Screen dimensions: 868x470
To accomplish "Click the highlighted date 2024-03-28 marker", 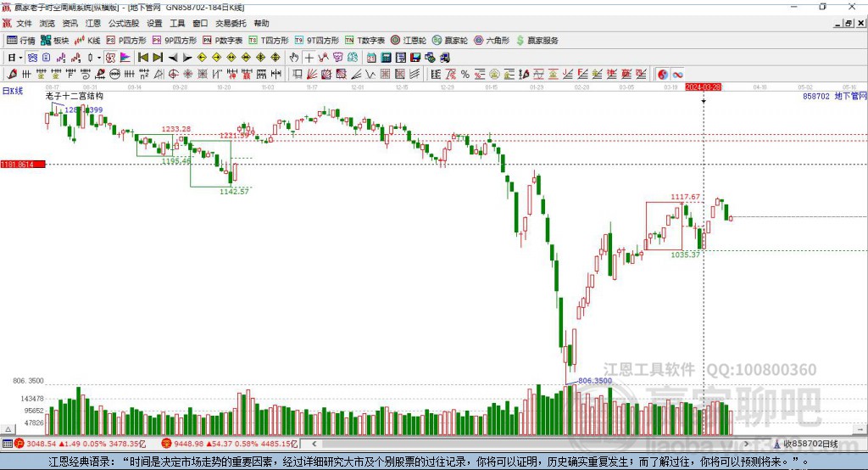I will click(x=703, y=87).
